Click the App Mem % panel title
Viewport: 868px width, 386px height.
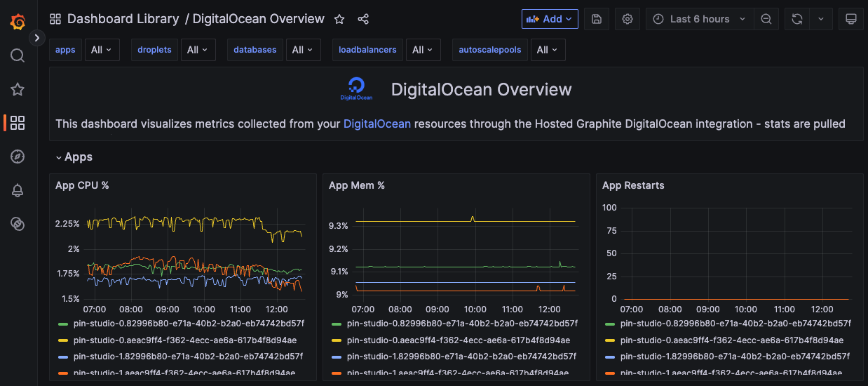click(x=357, y=185)
